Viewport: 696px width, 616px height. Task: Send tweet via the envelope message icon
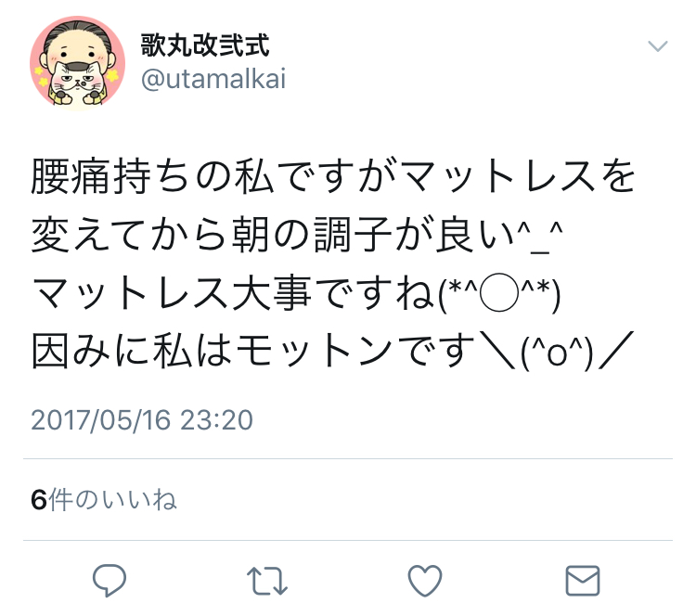point(583,581)
